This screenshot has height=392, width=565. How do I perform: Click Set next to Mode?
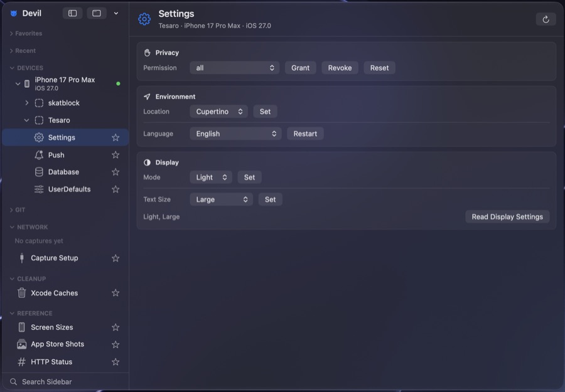click(x=249, y=177)
